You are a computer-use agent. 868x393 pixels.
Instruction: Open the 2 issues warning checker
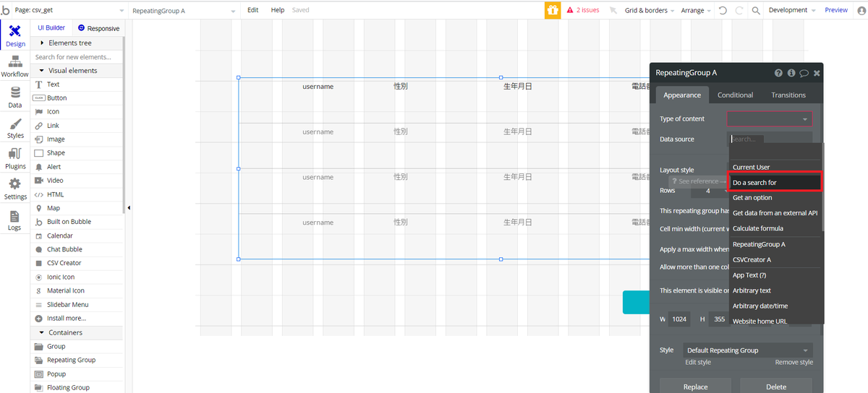tap(583, 10)
